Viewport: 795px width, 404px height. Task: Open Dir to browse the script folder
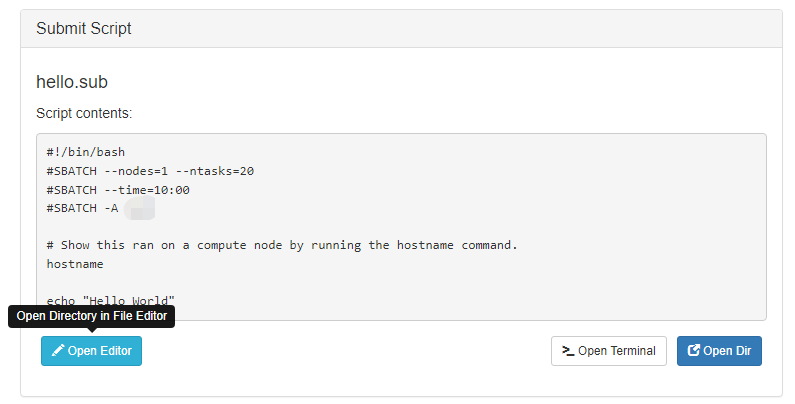719,351
